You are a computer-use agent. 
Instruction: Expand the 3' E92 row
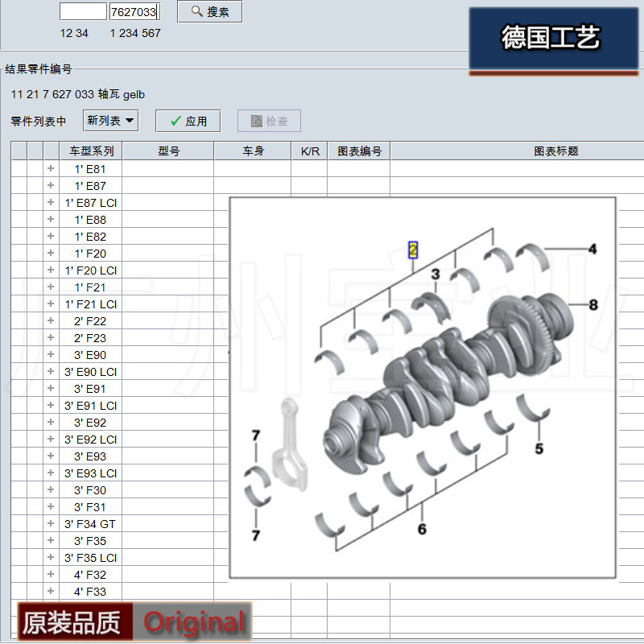click(51, 422)
